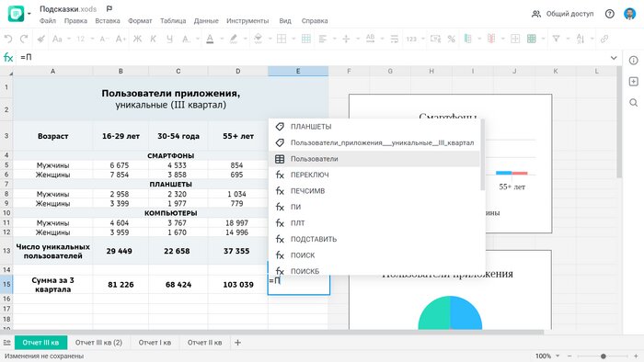644x362 pixels.
Task: Open the Правка menu
Action: (75, 20)
